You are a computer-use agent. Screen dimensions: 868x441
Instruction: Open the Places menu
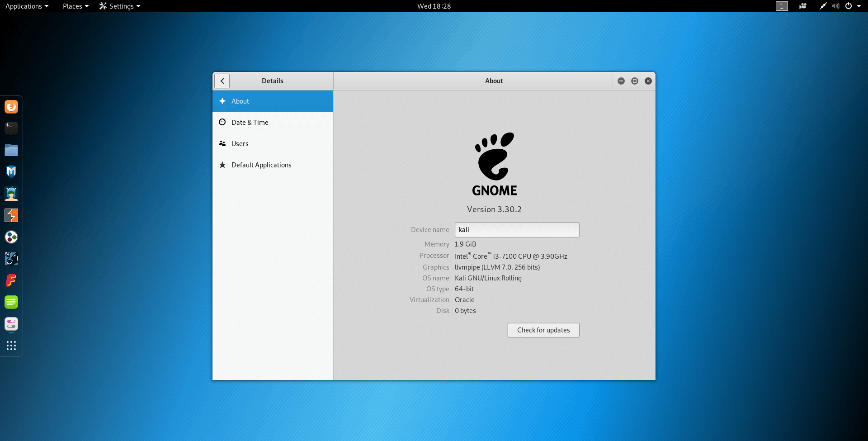click(75, 6)
